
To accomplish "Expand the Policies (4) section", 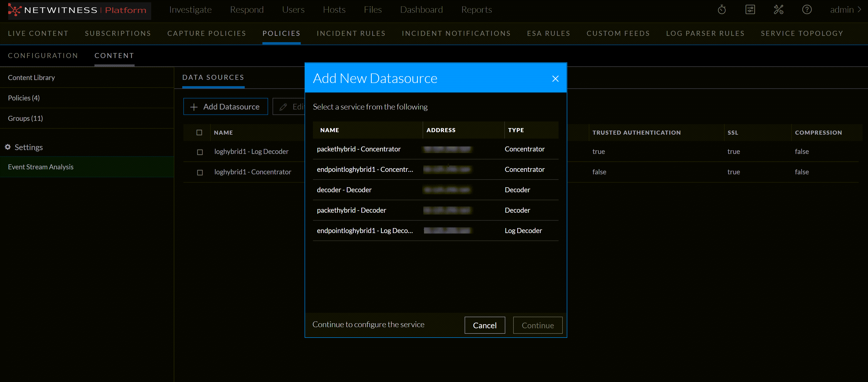I will coord(24,98).
